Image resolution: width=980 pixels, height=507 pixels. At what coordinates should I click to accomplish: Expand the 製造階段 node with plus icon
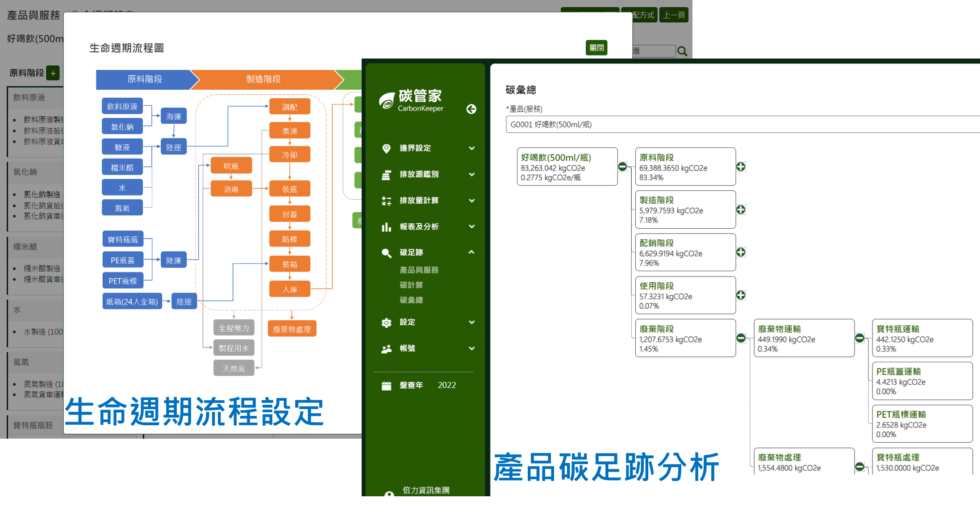tap(741, 210)
